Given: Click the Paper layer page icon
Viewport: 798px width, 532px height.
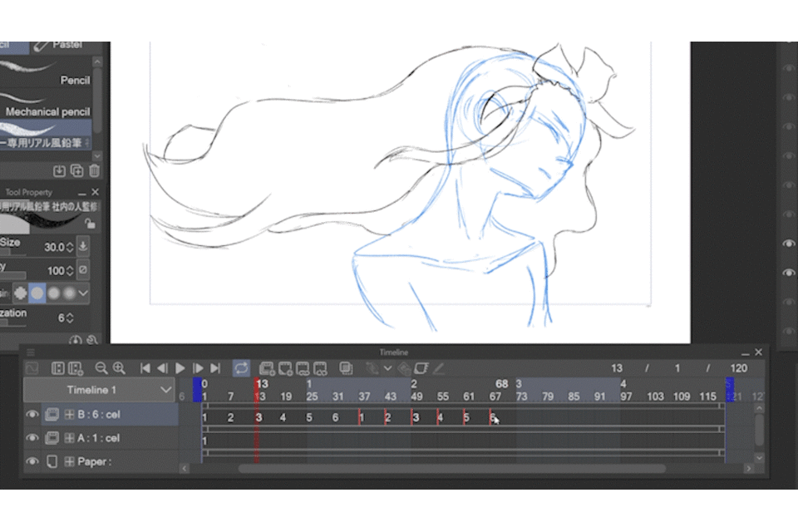Looking at the screenshot, I should (52, 461).
